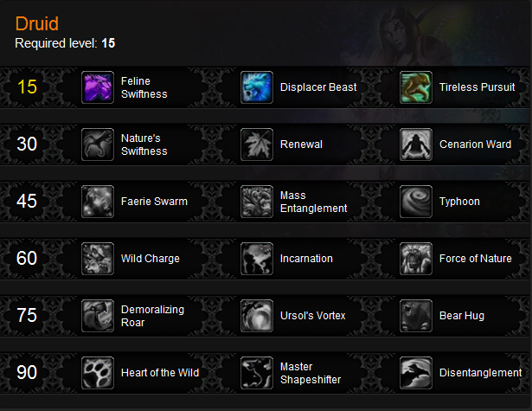
Task: Click the Cenarion Ward icon
Action: (416, 144)
